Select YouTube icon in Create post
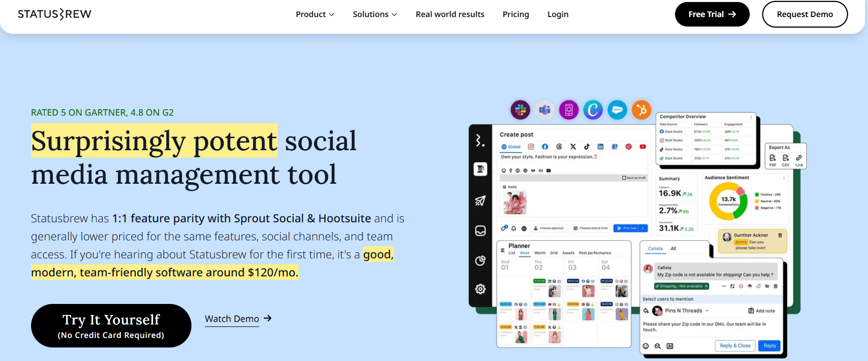The image size is (868, 361). pos(642,147)
